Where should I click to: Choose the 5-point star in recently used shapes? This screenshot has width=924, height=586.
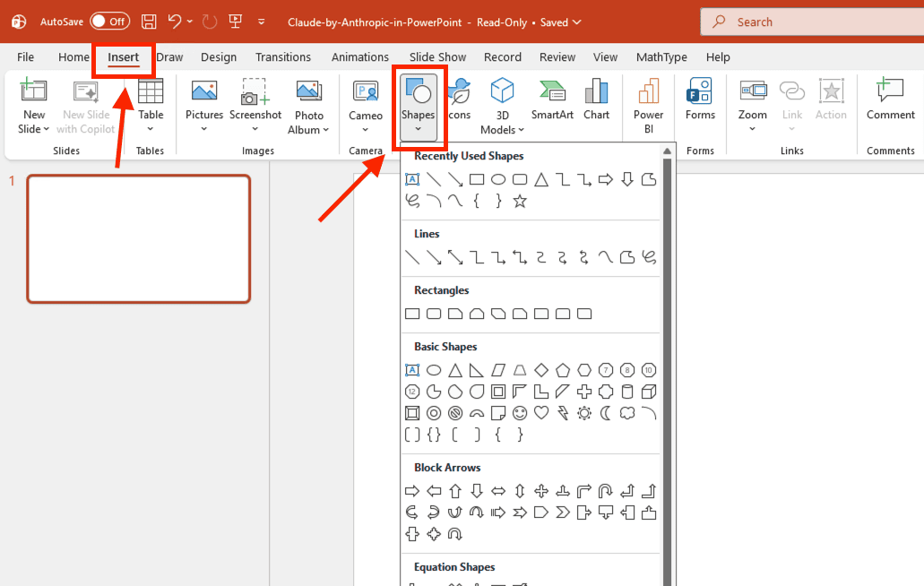tap(520, 201)
